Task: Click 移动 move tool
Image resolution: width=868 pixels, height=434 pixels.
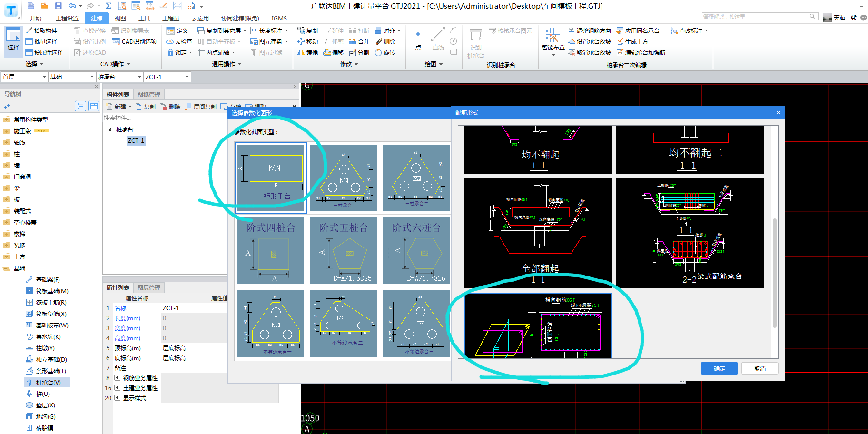Action: (307, 41)
